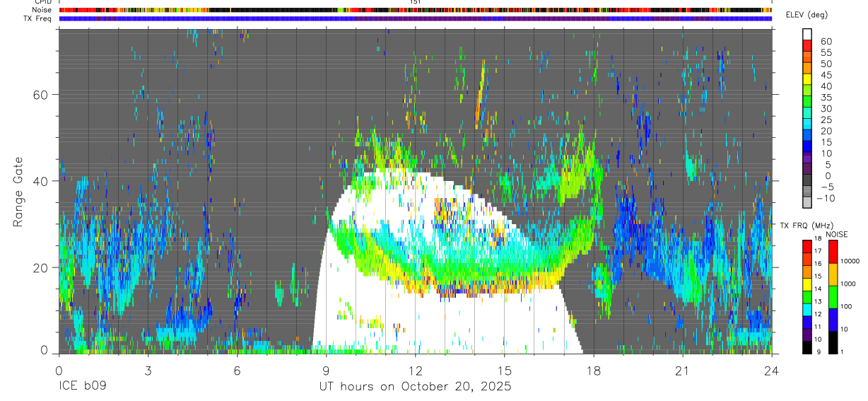Click the x-axis tick label '9'

pyautogui.click(x=326, y=371)
